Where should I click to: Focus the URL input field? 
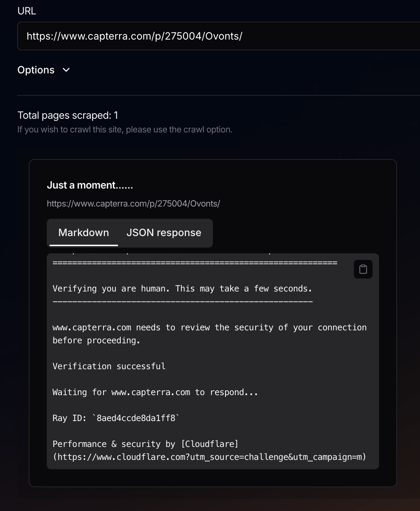(x=216, y=36)
